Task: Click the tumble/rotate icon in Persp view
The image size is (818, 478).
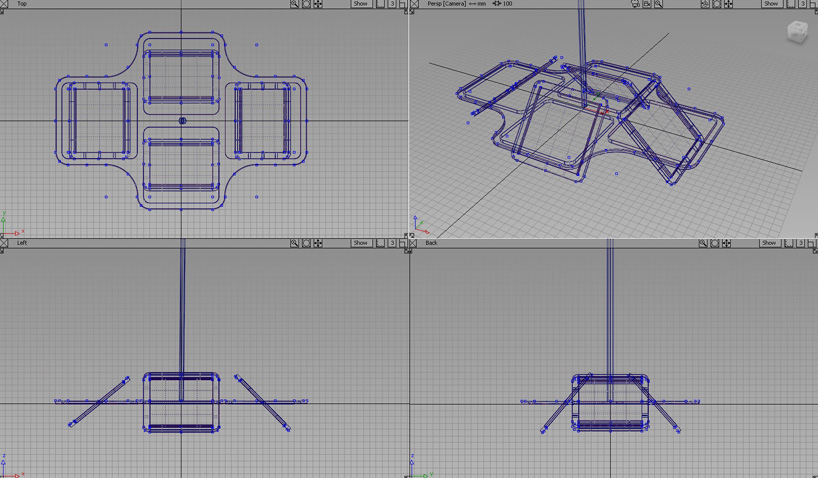Action: (x=705, y=4)
